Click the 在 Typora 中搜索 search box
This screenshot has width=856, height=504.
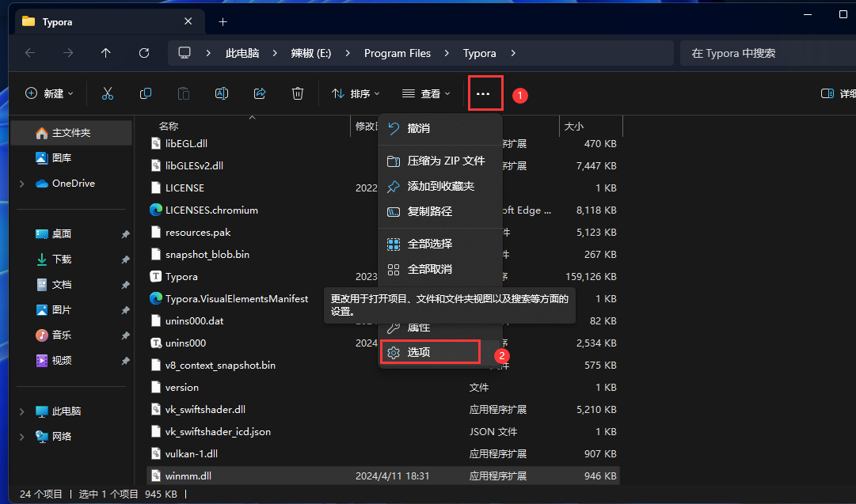click(x=767, y=53)
